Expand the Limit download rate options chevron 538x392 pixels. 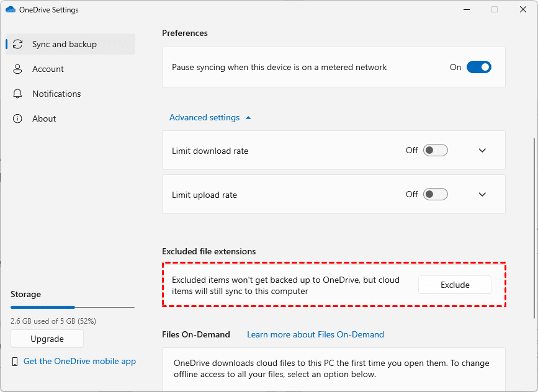tap(483, 150)
